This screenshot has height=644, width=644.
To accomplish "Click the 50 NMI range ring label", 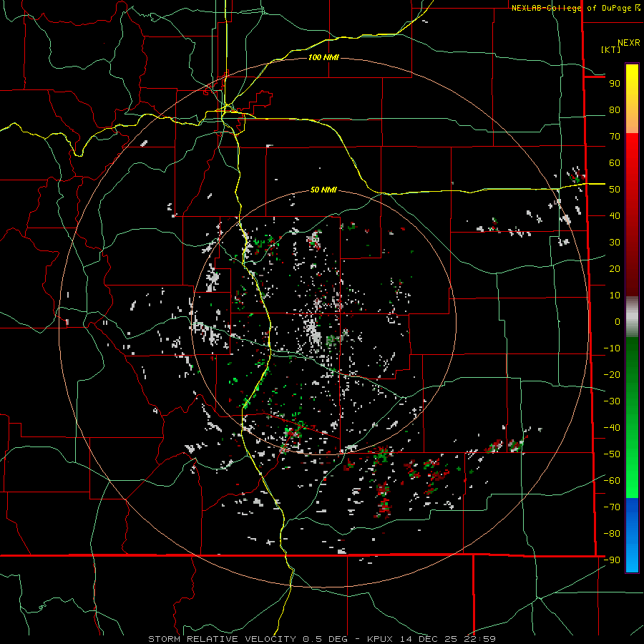I will coord(323,190).
